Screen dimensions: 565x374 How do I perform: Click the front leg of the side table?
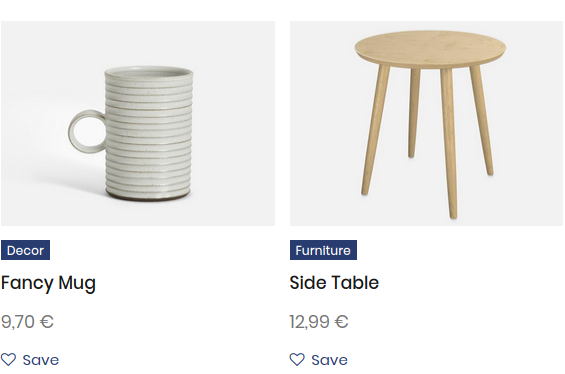(449, 143)
